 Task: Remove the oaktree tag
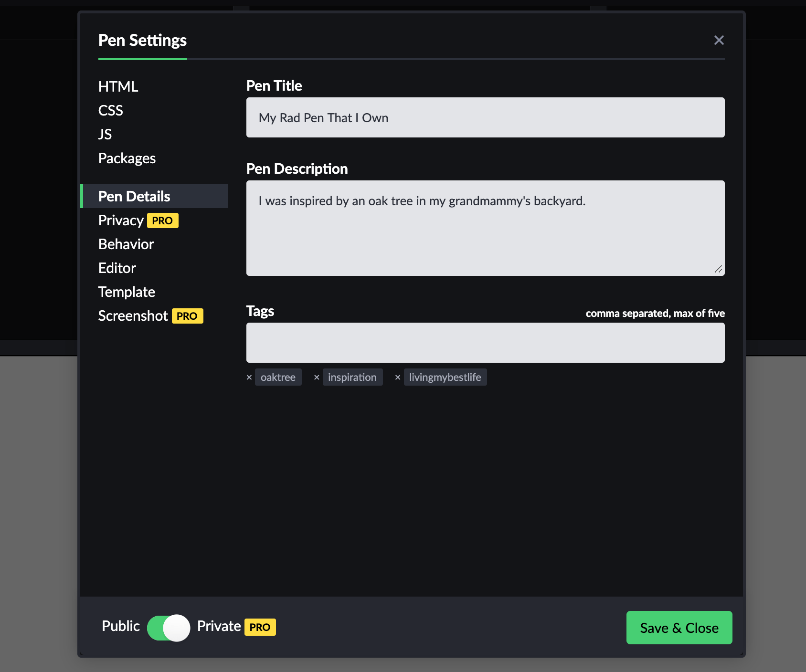coord(249,377)
